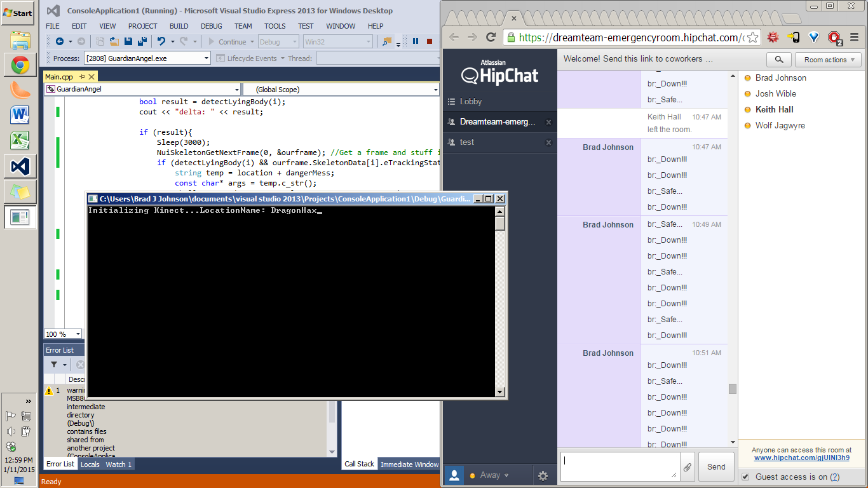Click the Action Center flag tray icon
This screenshot has width=868, height=488.
point(11,416)
